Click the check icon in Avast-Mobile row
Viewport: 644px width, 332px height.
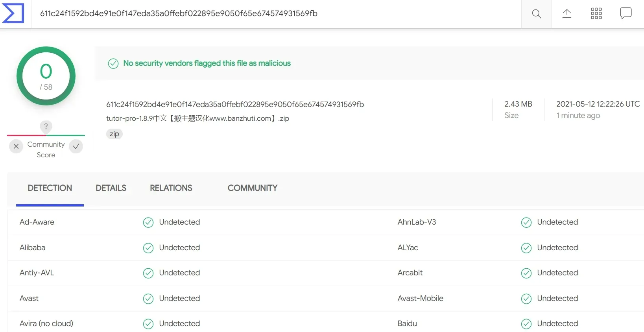pyautogui.click(x=526, y=299)
